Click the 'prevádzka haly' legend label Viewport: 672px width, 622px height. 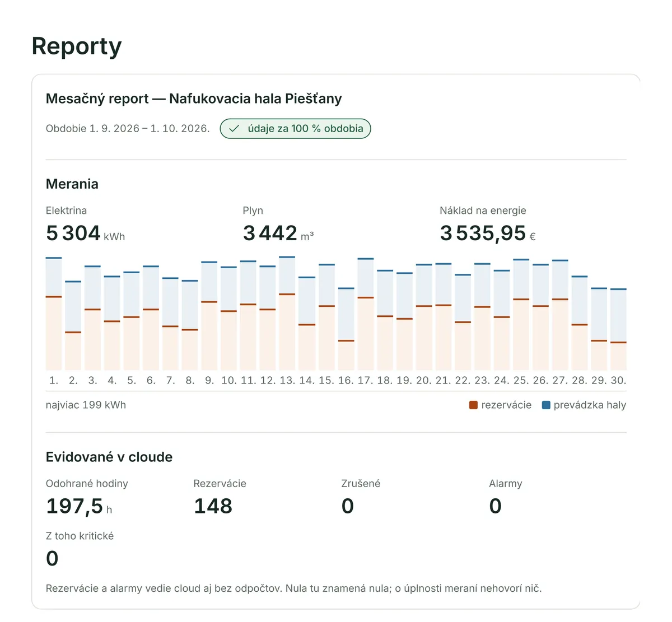coord(590,405)
